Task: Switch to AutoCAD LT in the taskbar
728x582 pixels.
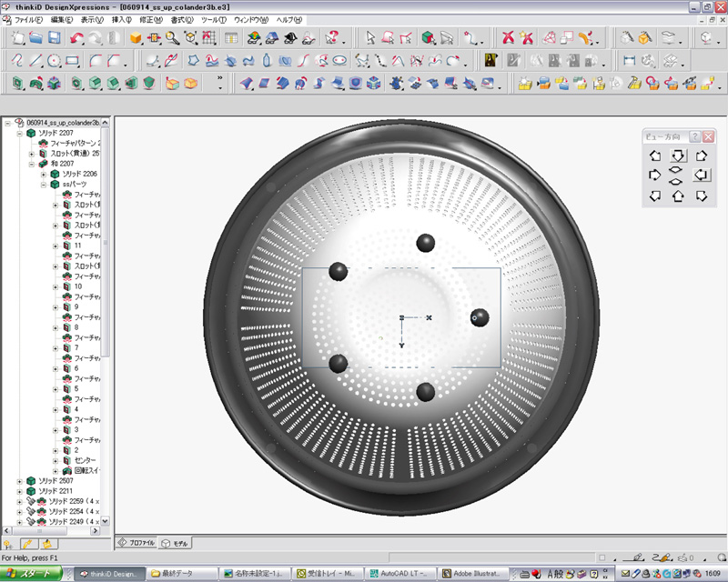Action: [399, 574]
